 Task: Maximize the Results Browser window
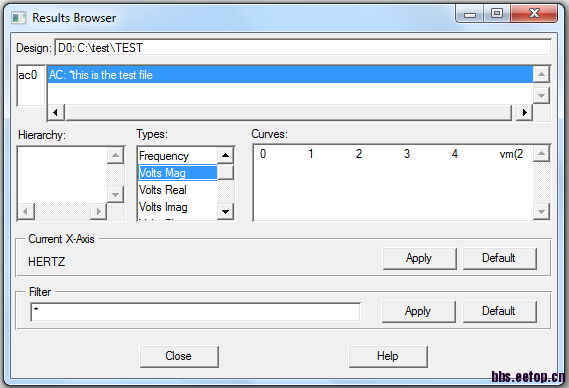click(x=497, y=14)
